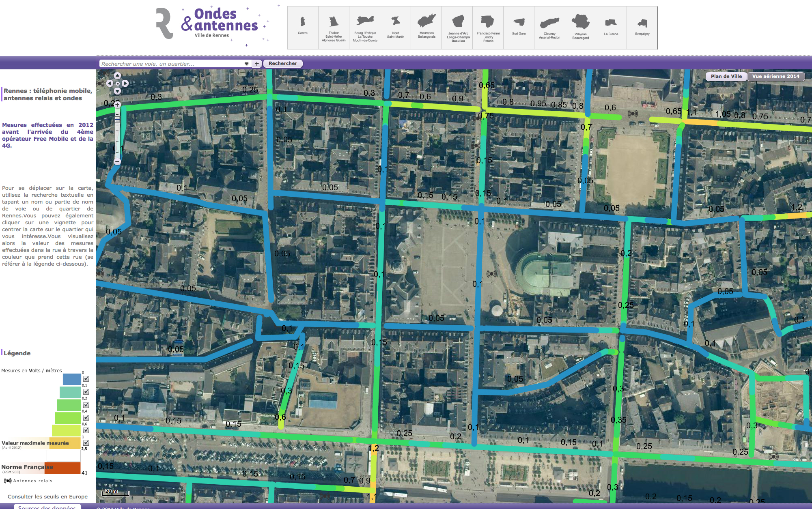The width and height of the screenshot is (812, 509).
Task: Pan the map up with the arrow
Action: coord(117,75)
